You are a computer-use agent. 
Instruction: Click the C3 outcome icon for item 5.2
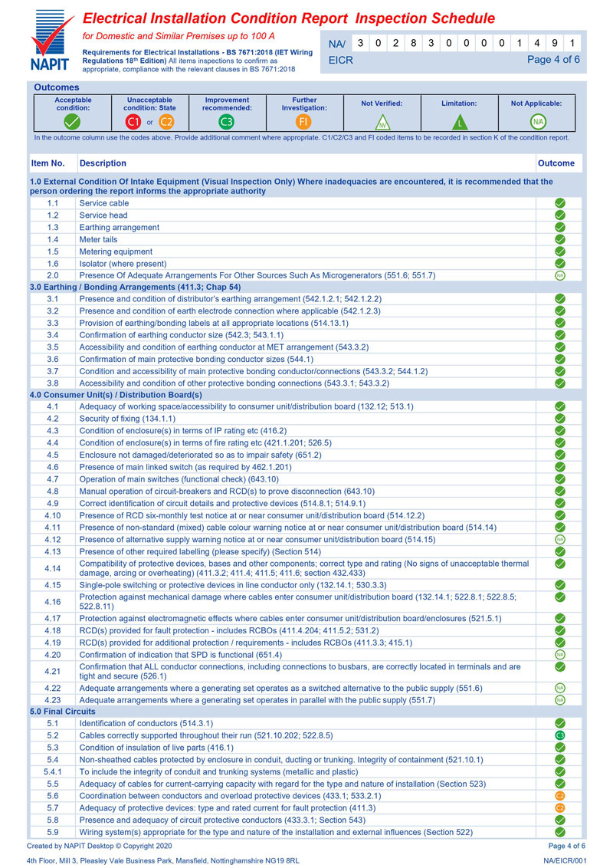560,735
